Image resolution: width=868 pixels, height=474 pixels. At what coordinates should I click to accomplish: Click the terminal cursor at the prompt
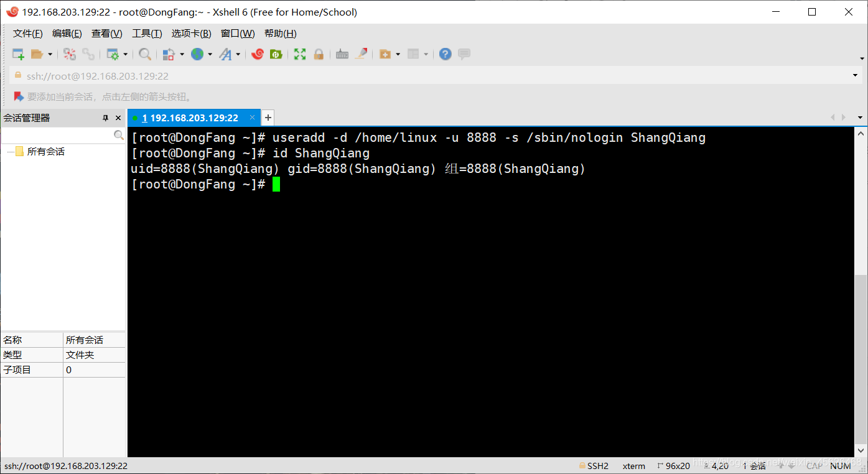pyautogui.click(x=276, y=184)
